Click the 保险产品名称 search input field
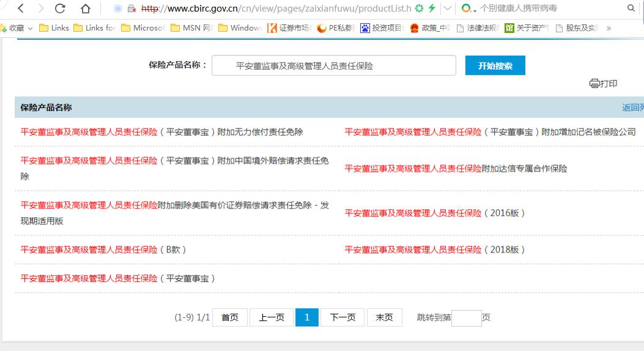This screenshot has height=351, width=644. pyautogui.click(x=333, y=65)
